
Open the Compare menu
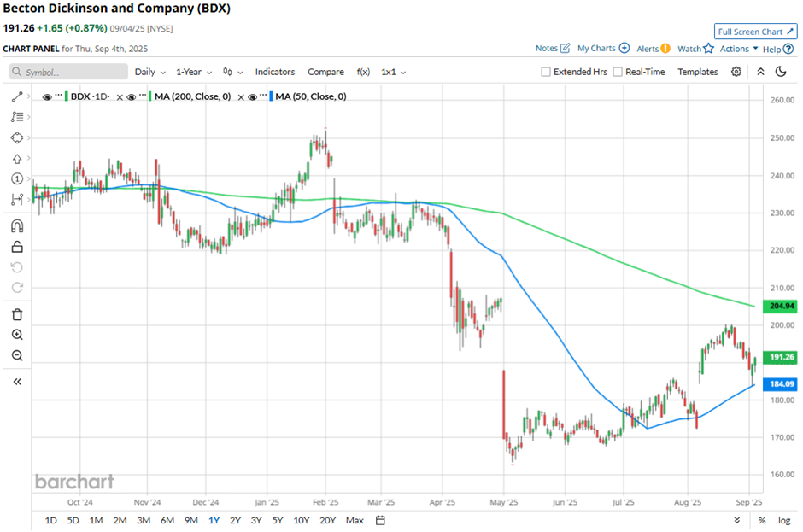(x=325, y=72)
